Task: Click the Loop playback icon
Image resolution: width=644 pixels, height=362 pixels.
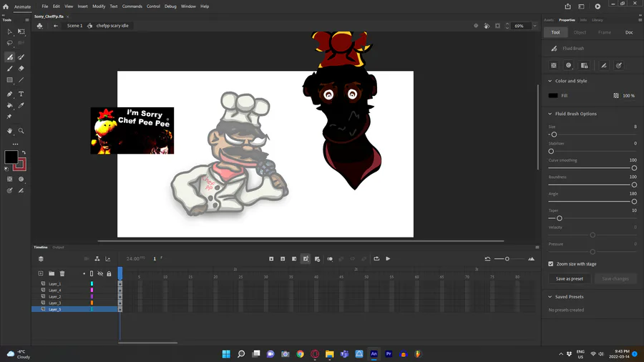Action: pos(376,258)
